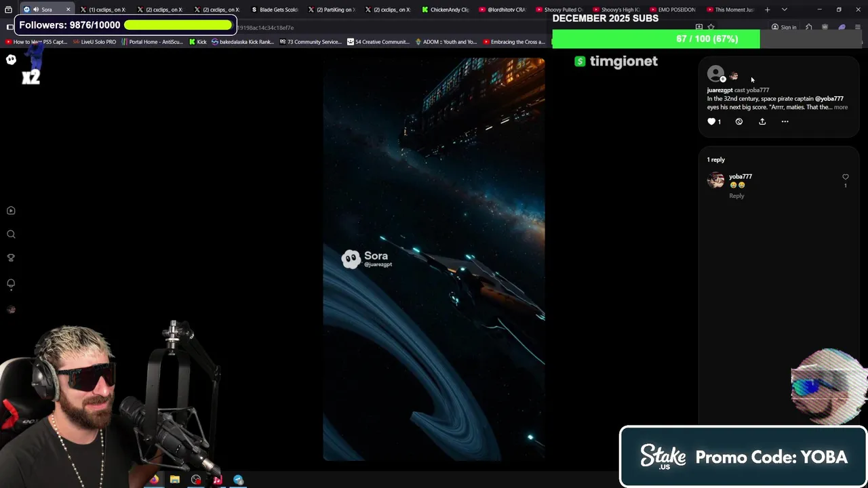The width and height of the screenshot is (868, 488).
Task: Switch to the This Moment Just tab
Action: pyautogui.click(x=730, y=9)
